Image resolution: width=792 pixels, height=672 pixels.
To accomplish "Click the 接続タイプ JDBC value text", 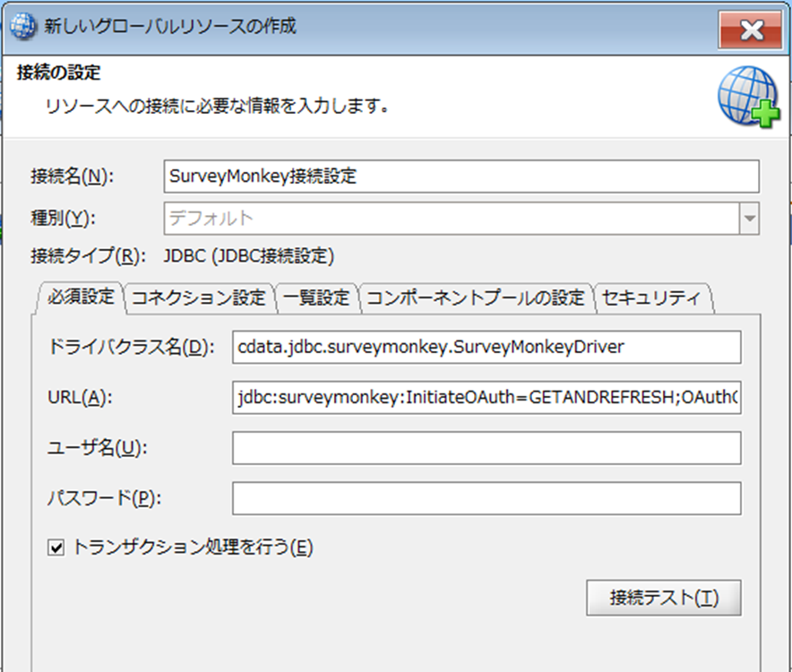I will click(249, 256).
